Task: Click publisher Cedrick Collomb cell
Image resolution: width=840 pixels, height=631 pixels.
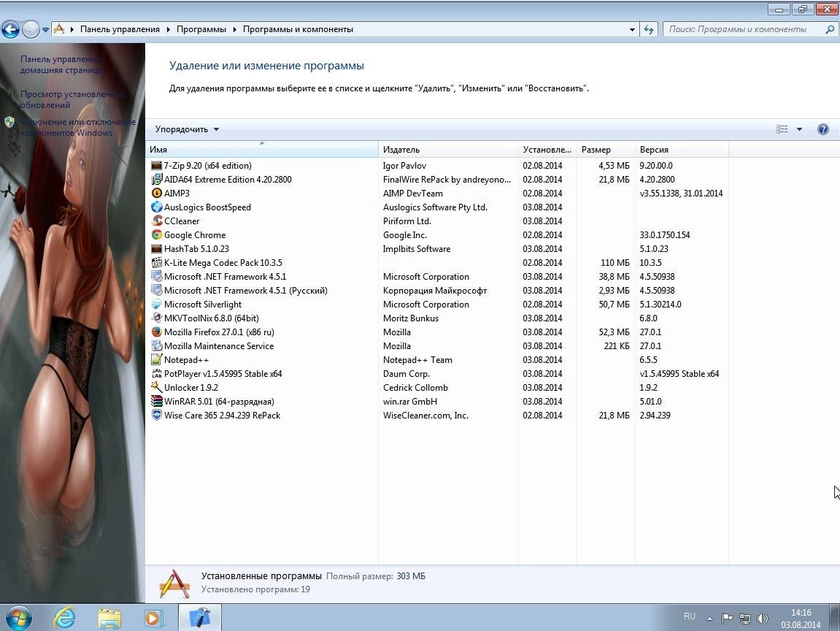Action: [415, 388]
